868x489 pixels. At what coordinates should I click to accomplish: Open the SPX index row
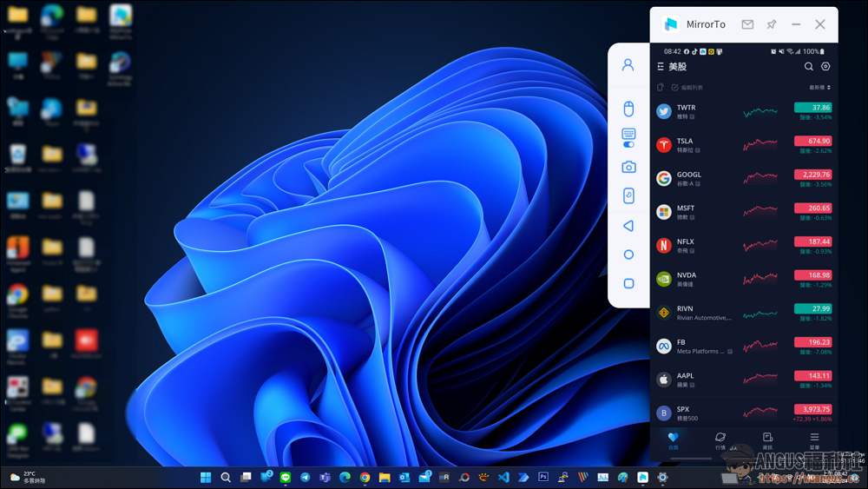[x=744, y=413]
